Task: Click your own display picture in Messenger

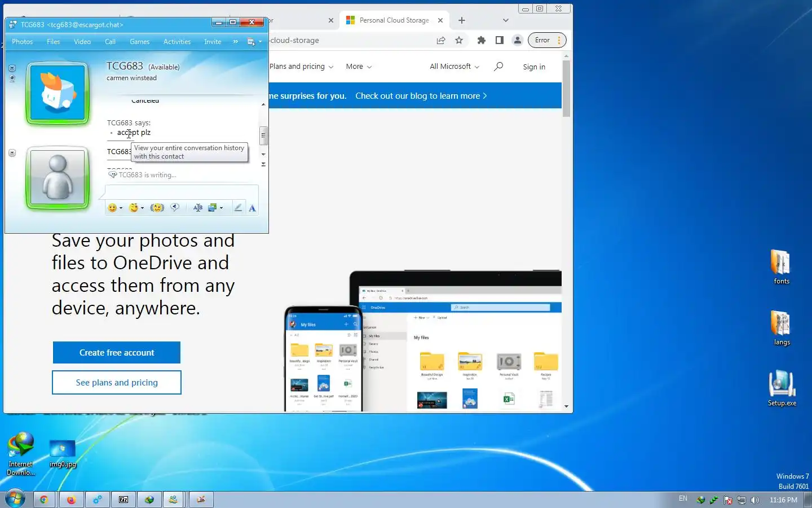Action: tap(58, 178)
